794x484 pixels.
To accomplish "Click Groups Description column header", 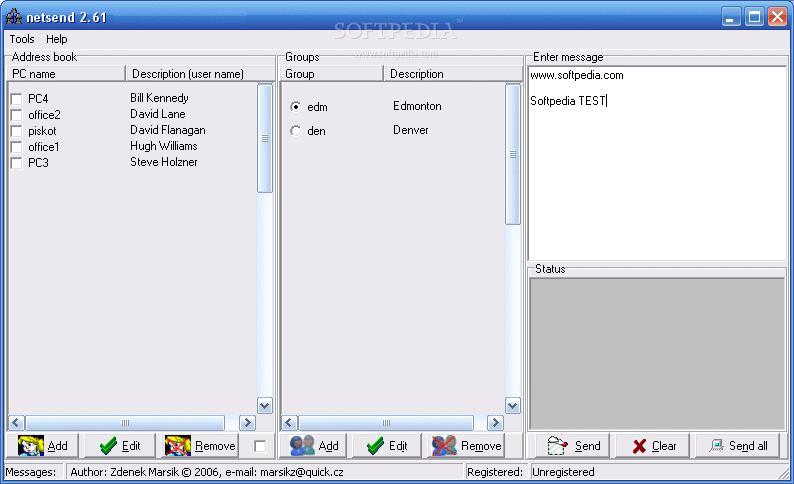I will coord(453,74).
